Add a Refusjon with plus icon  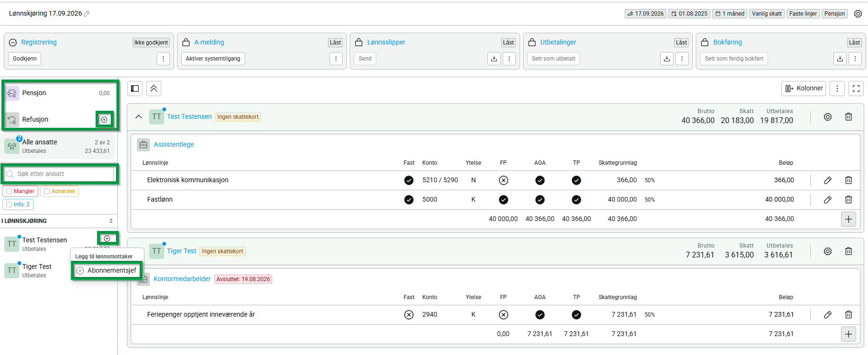pyautogui.click(x=104, y=120)
